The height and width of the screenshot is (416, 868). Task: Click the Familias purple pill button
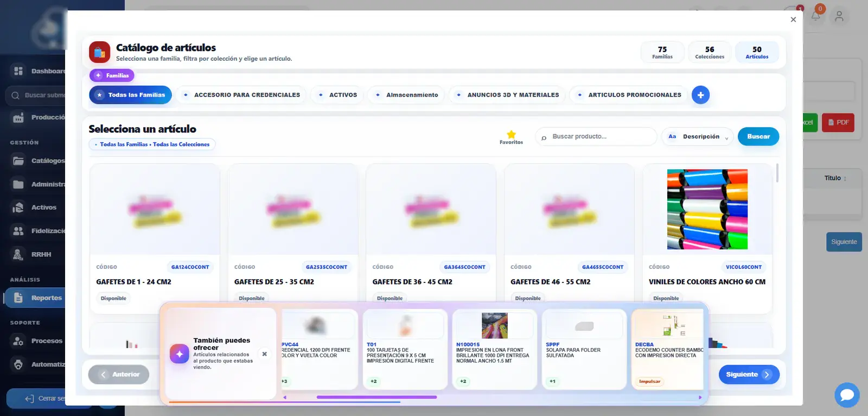112,75
